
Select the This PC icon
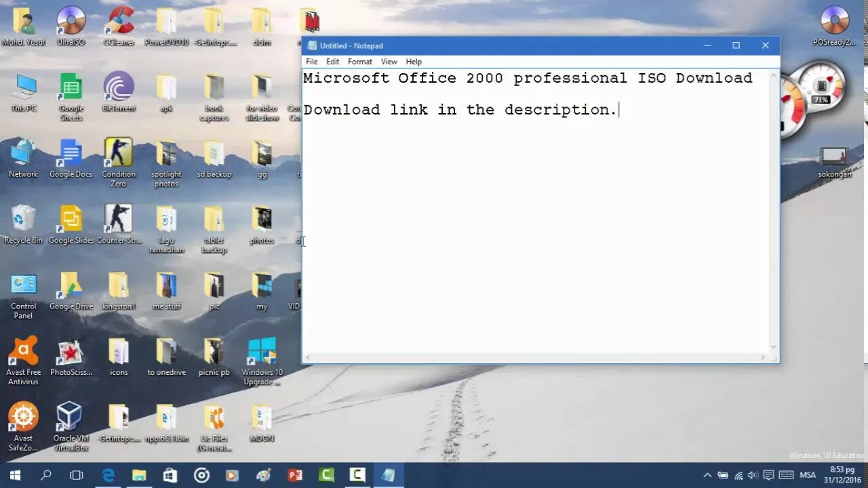point(24,92)
